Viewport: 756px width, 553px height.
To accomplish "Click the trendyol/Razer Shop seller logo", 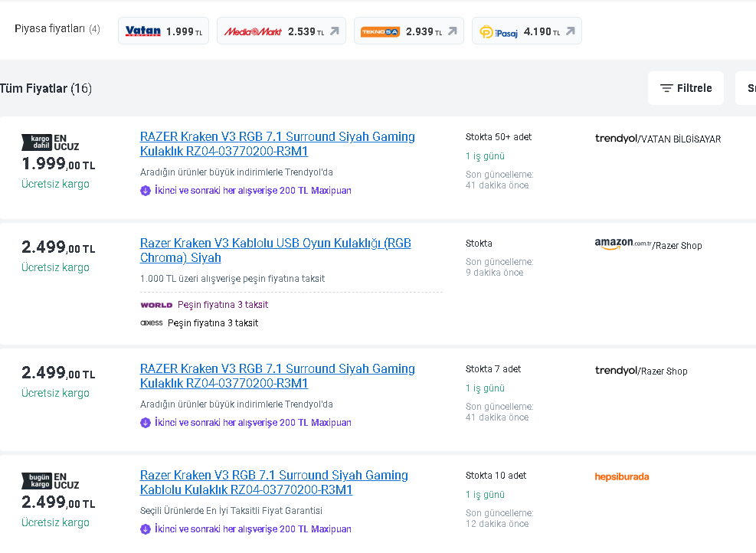I will pyautogui.click(x=641, y=371).
